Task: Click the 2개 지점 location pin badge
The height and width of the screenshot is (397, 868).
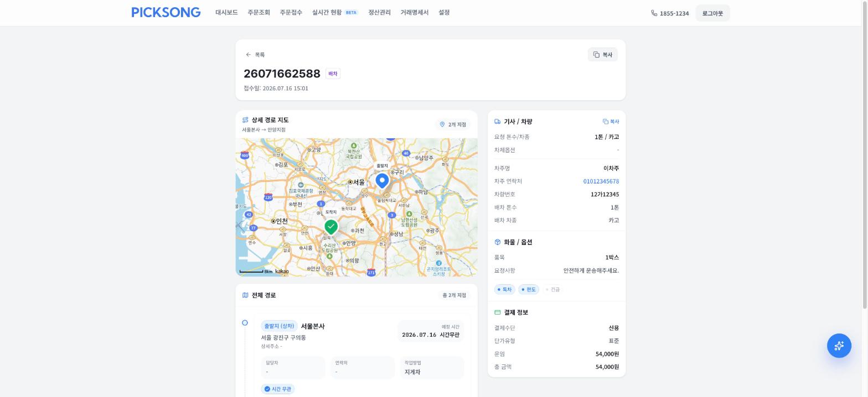Action: [x=453, y=124]
